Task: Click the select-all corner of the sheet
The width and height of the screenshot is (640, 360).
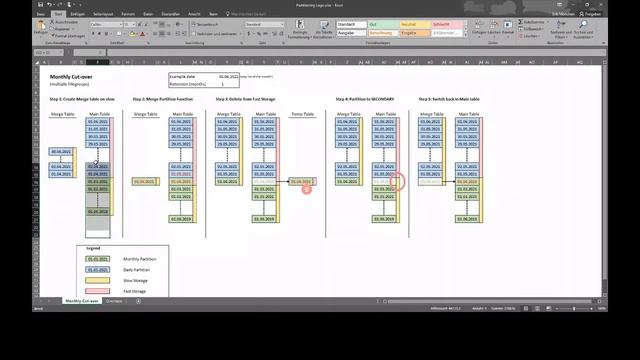Action: pos(36,62)
